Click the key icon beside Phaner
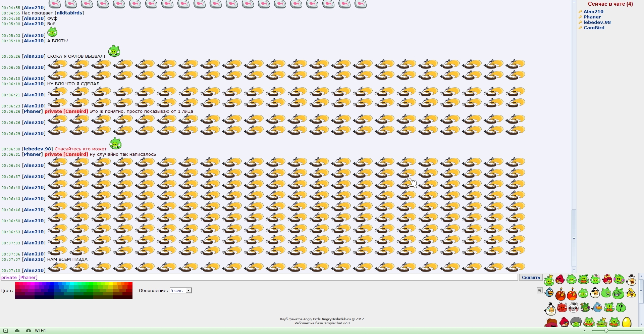The image size is (644, 334). (580, 17)
